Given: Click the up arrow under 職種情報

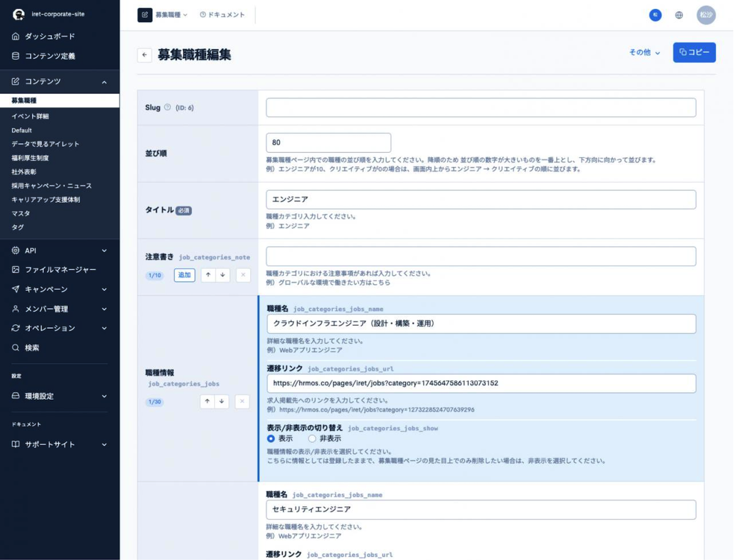Looking at the screenshot, I should coord(207,402).
